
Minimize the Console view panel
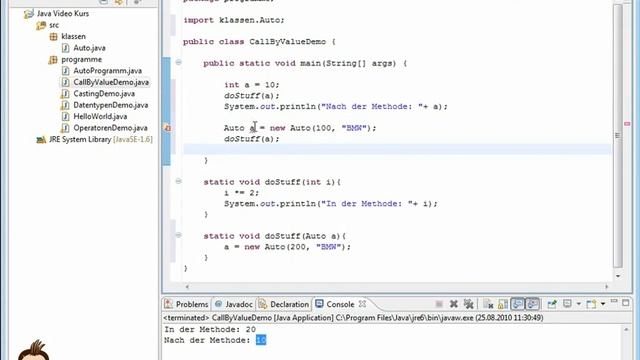pyautogui.click(x=614, y=301)
